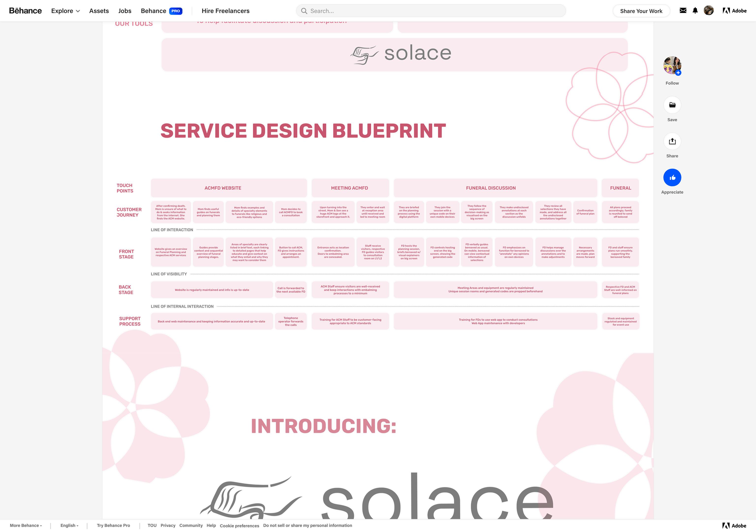
Task: Open the Cookie preferences link
Action: [239, 526]
